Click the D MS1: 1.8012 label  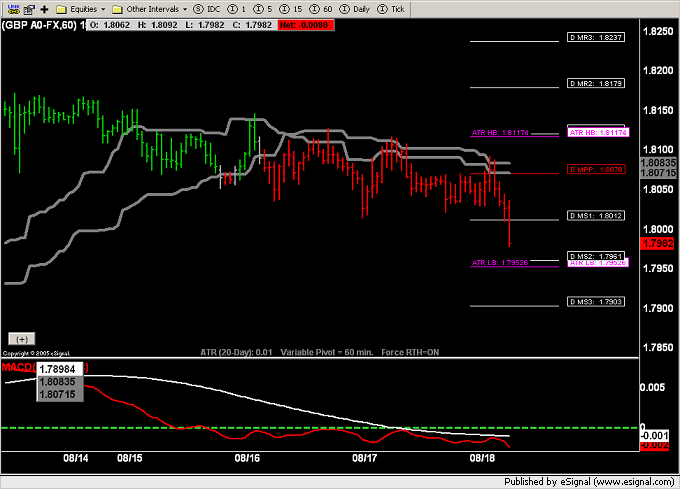point(596,215)
